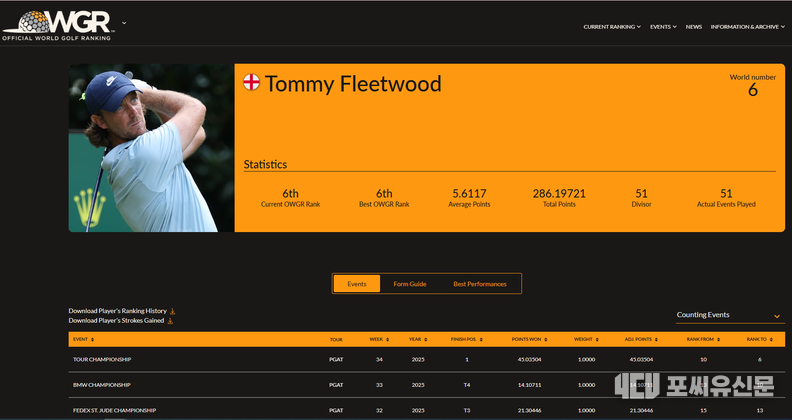
Task: Sort the table by Rank To column
Action: (x=760, y=339)
